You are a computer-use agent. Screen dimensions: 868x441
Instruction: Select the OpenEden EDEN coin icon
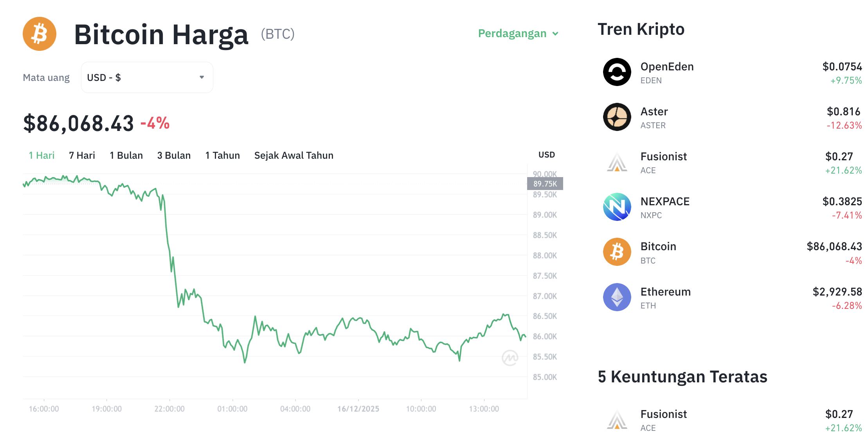617,72
